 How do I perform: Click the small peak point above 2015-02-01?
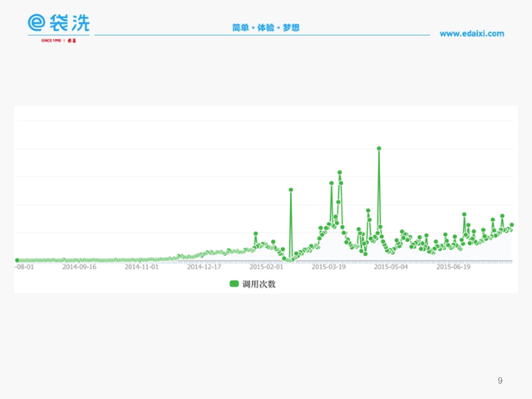tap(256, 234)
